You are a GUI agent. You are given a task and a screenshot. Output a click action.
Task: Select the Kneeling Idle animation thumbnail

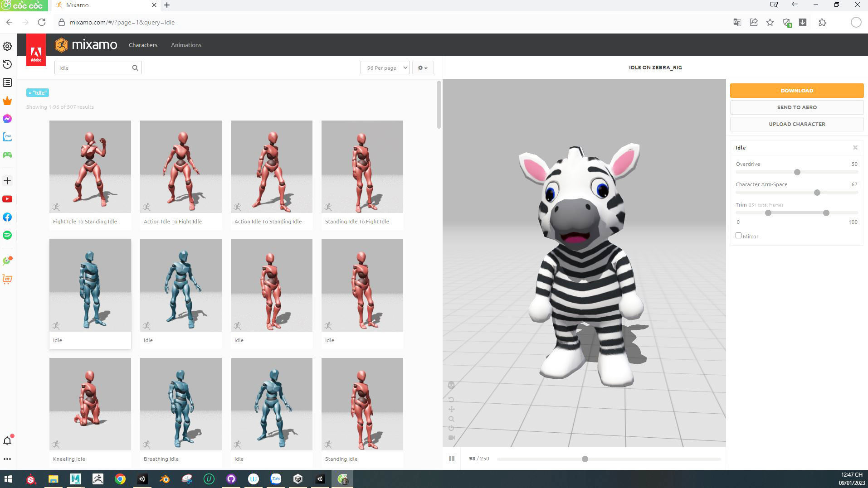click(90, 404)
